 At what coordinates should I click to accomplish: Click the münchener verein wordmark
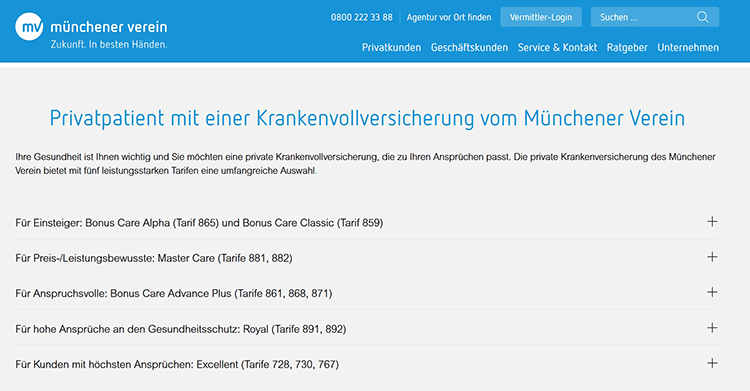(109, 27)
